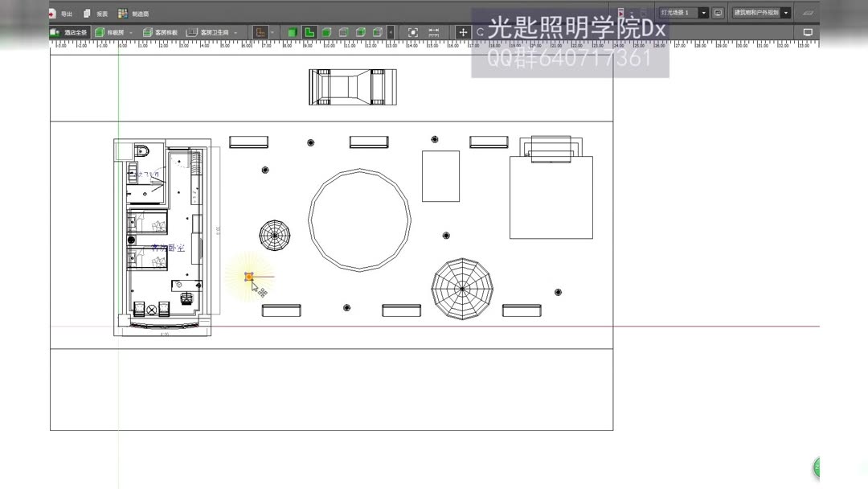Click the small arrow collapsing view mode icons
This screenshot has height=489, width=868.
(x=390, y=32)
